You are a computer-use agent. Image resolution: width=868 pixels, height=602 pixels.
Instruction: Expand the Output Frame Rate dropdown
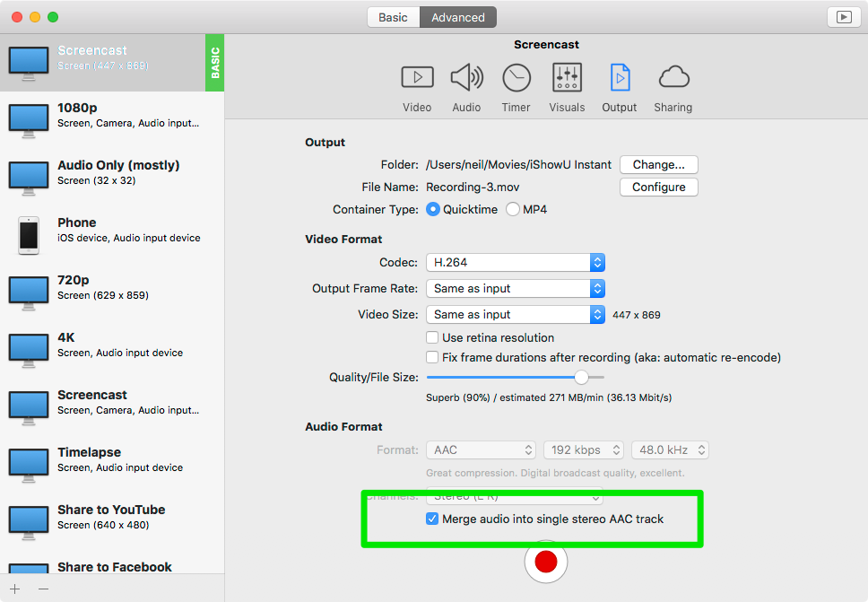click(515, 289)
